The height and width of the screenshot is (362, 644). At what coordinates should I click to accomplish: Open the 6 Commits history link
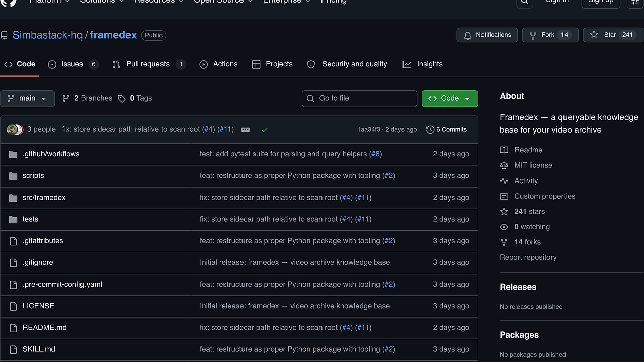pos(446,130)
